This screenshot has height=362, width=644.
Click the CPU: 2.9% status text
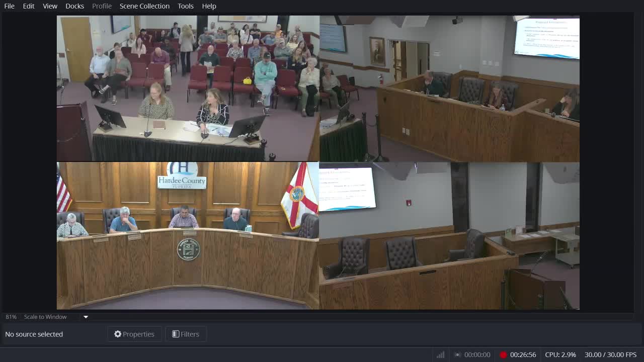[560, 354]
